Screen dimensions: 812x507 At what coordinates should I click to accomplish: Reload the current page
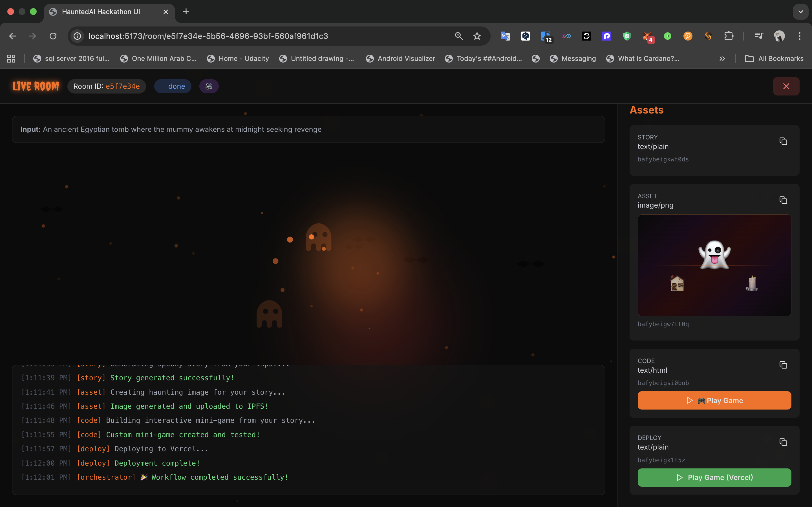pos(53,36)
